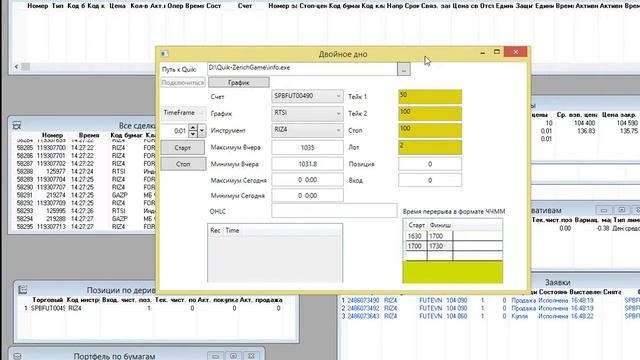640x360 pixels.
Task: Click order number 2486073490 in Заявки
Action: click(x=363, y=300)
